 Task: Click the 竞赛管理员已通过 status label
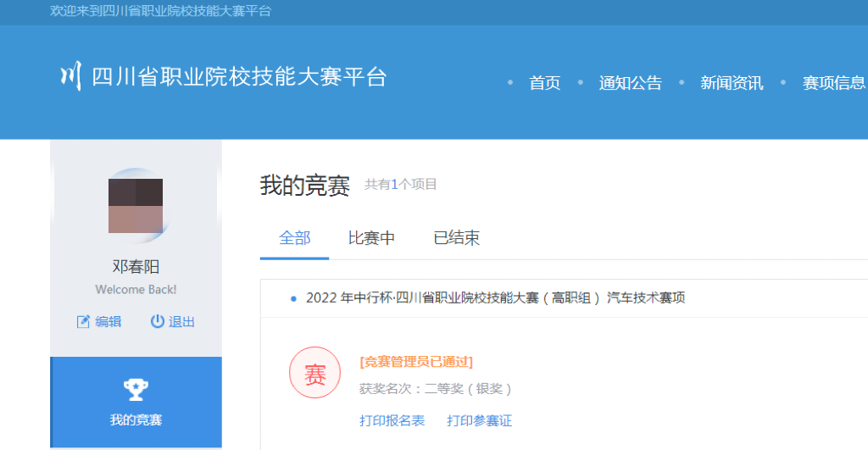416,362
